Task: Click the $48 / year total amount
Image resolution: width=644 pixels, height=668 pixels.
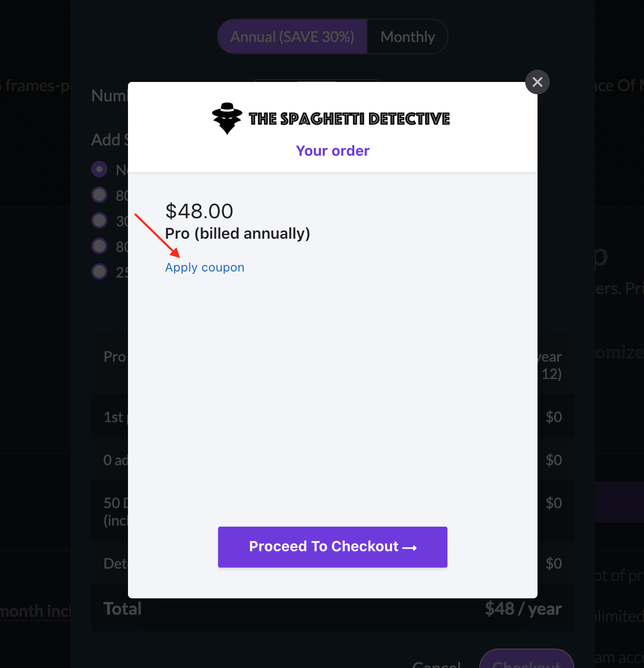Action: pyautogui.click(x=523, y=609)
